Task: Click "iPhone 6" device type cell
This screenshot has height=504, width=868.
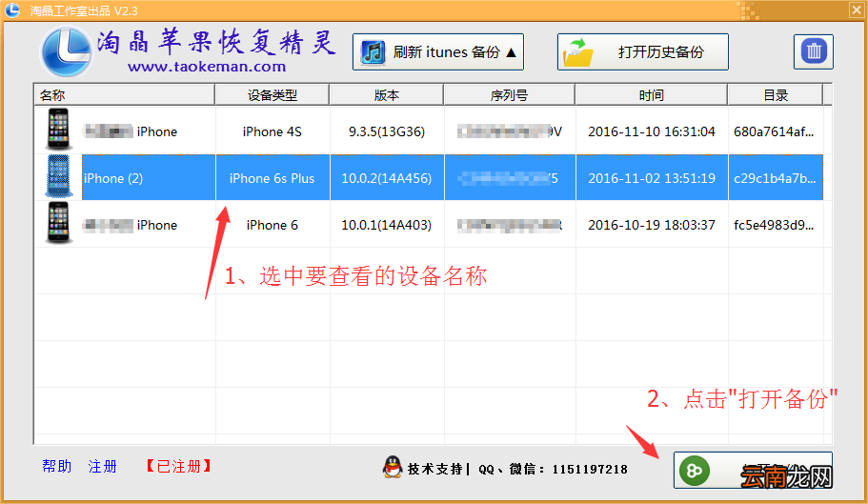Action: coord(273,225)
